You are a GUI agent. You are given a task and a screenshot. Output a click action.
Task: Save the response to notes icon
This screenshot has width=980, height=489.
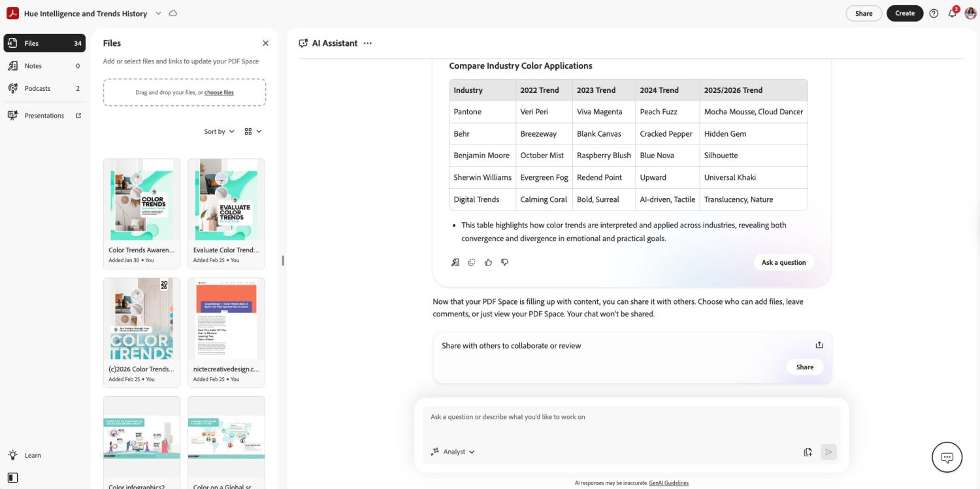(x=455, y=262)
